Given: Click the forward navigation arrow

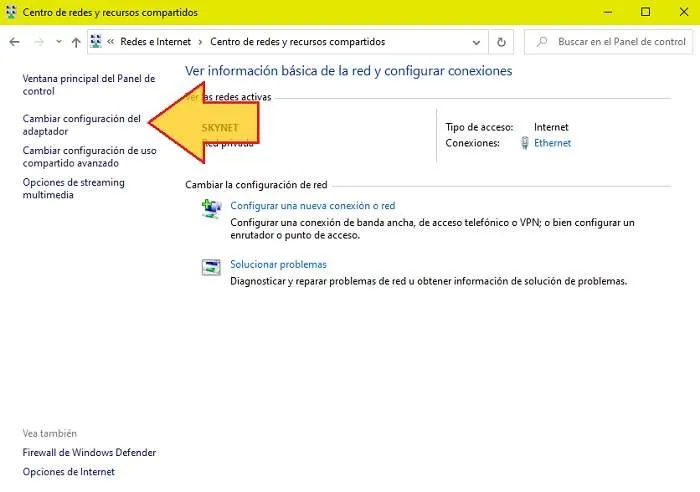Looking at the screenshot, I should (x=39, y=42).
